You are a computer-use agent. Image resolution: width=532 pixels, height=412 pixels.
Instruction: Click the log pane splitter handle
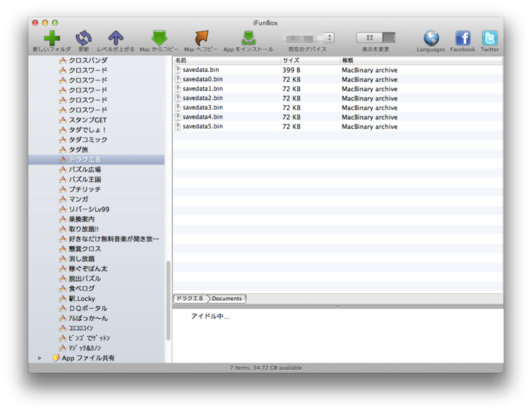[338, 306]
